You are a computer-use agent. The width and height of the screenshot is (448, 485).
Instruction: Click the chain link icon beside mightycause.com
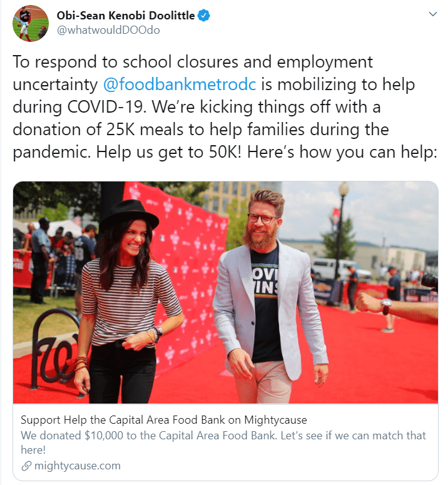[x=26, y=466]
